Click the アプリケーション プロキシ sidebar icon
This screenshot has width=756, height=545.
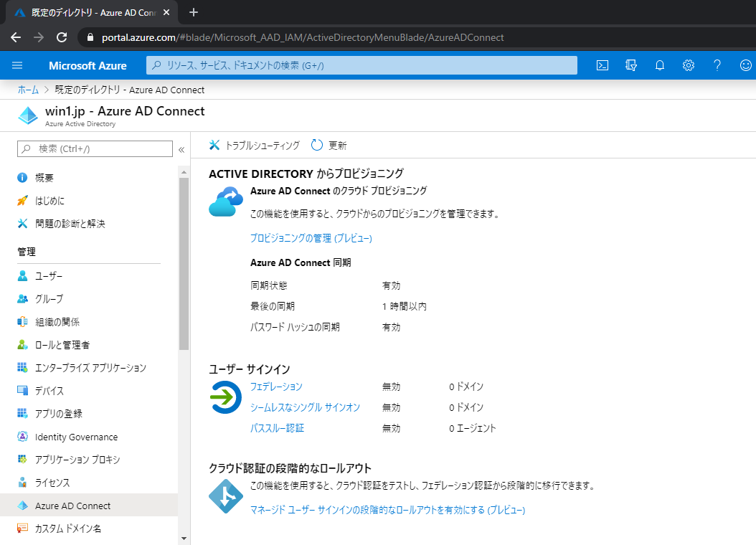tap(22, 459)
